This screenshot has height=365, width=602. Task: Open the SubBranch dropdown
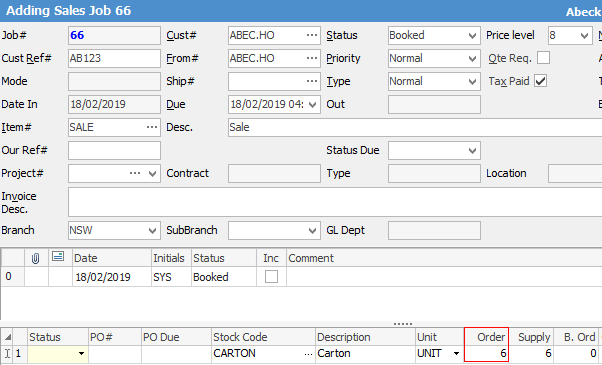click(313, 231)
